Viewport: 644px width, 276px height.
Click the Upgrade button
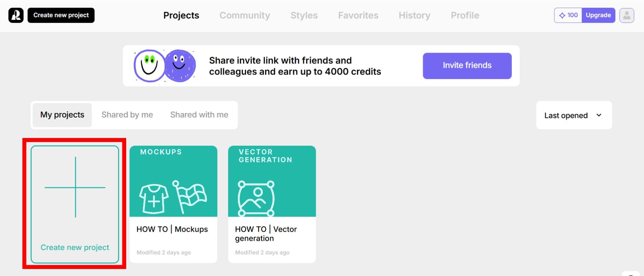tap(598, 15)
